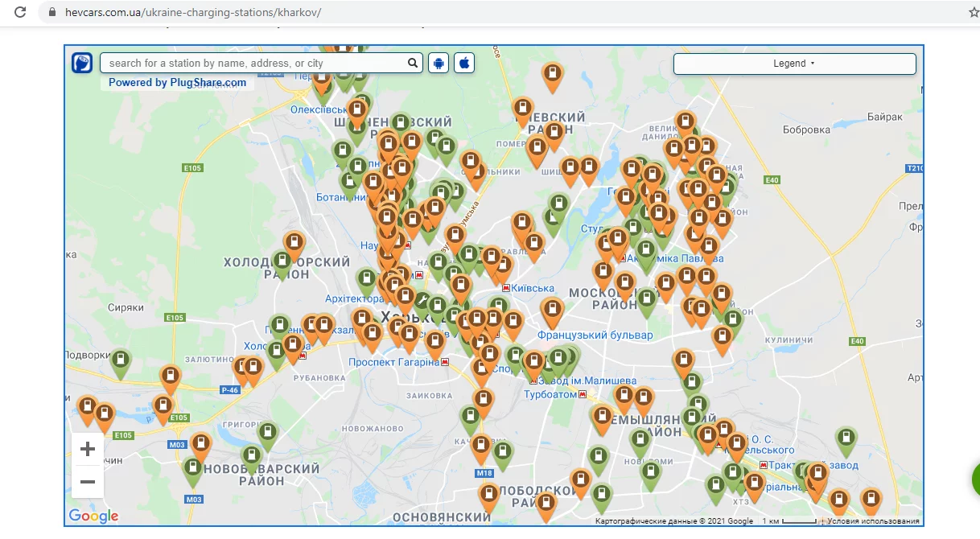Viewport: 980px width, 539px height.
Task: Click the Google logo on the map
Action: click(93, 516)
